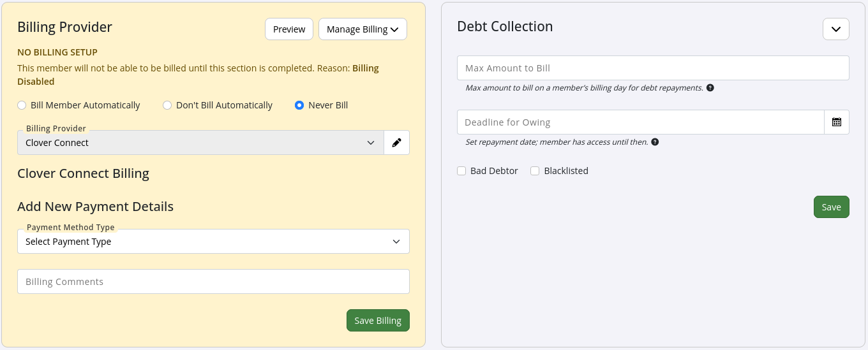Click Save in Debt Collection panel
The height and width of the screenshot is (350, 868).
831,207
